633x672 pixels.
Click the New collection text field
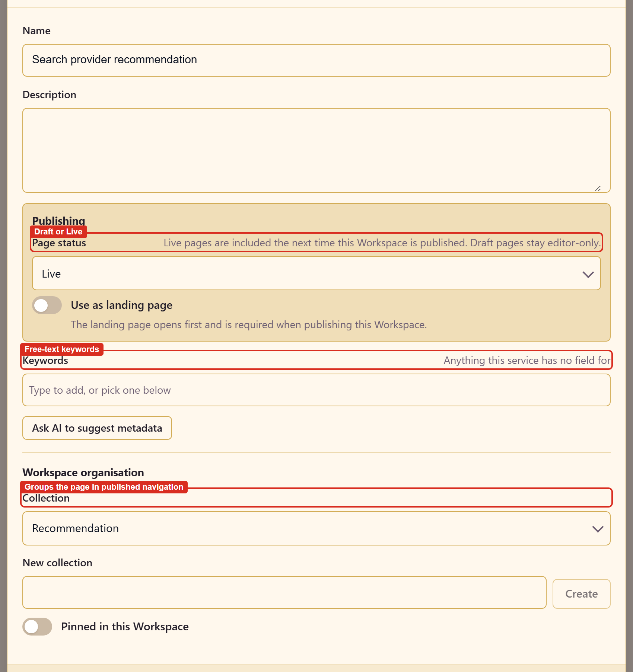[x=284, y=592]
